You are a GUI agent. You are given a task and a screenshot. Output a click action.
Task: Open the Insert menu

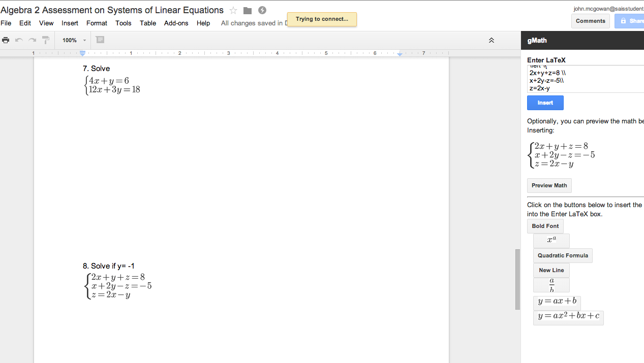tap(70, 23)
